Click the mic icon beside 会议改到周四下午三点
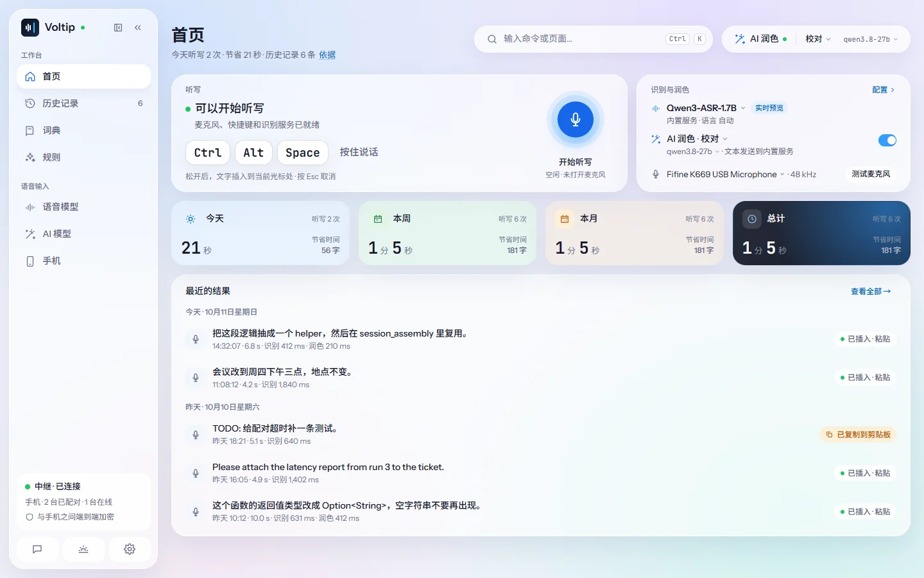 click(x=196, y=378)
